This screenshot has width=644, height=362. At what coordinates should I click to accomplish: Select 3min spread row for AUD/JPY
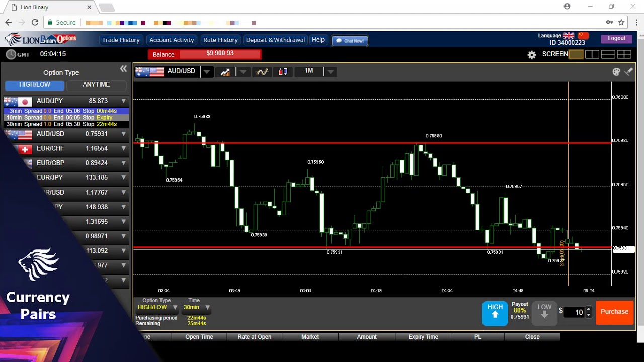point(66,111)
